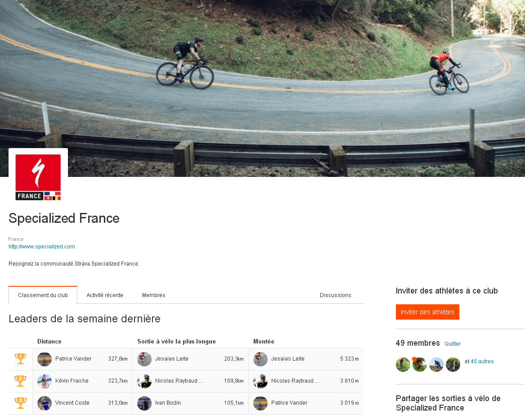Click the second place trophy icon

(20, 381)
